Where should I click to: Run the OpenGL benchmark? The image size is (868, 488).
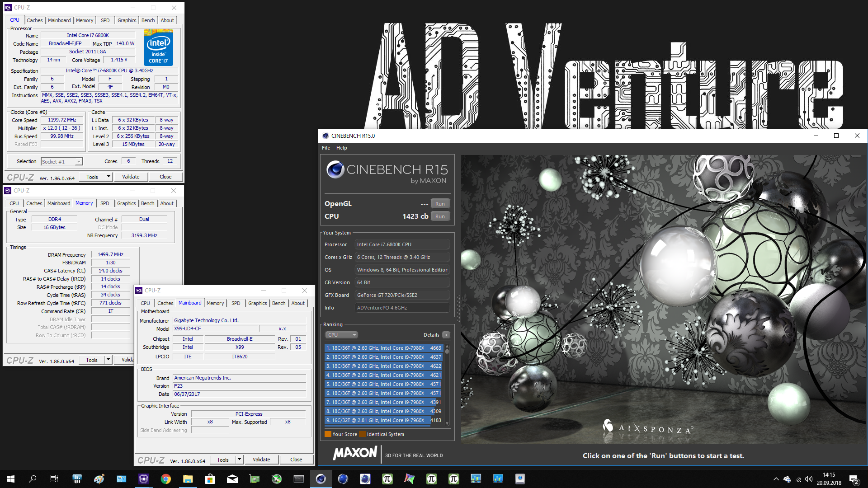pyautogui.click(x=440, y=204)
